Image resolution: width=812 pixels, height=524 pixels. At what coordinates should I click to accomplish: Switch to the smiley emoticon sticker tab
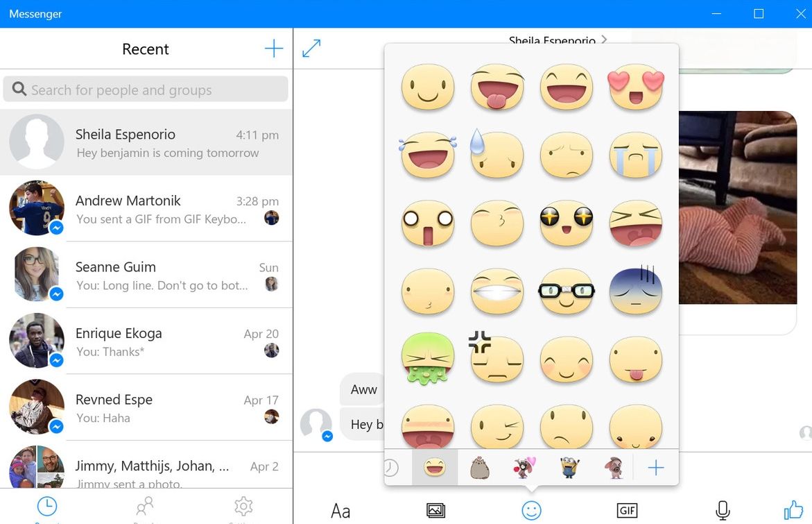[434, 467]
